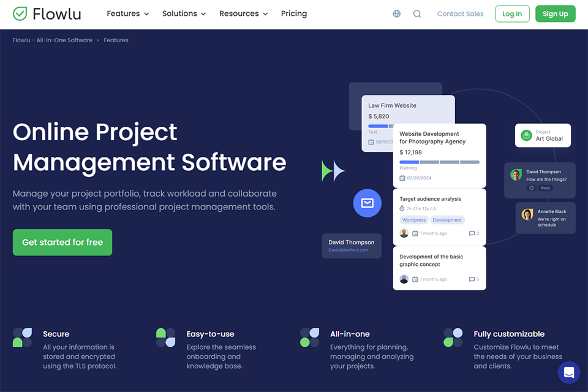Image resolution: width=588 pixels, height=392 pixels.
Task: Click comment icon on basic graphic concept card
Action: (x=472, y=279)
